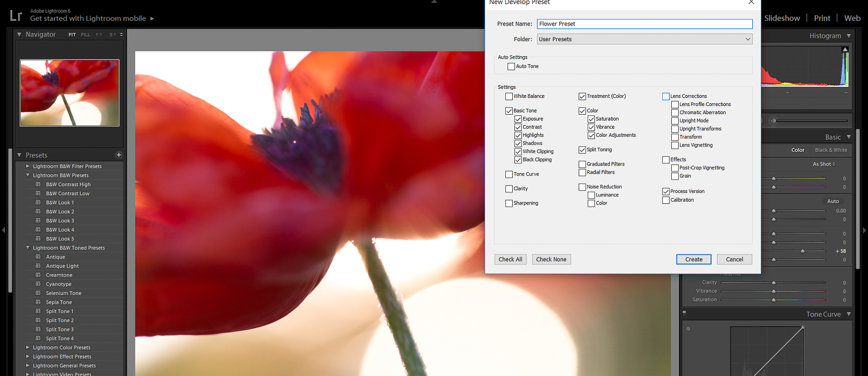Switch to the Print module
Screen dimensions: 868x376
pos(822,18)
